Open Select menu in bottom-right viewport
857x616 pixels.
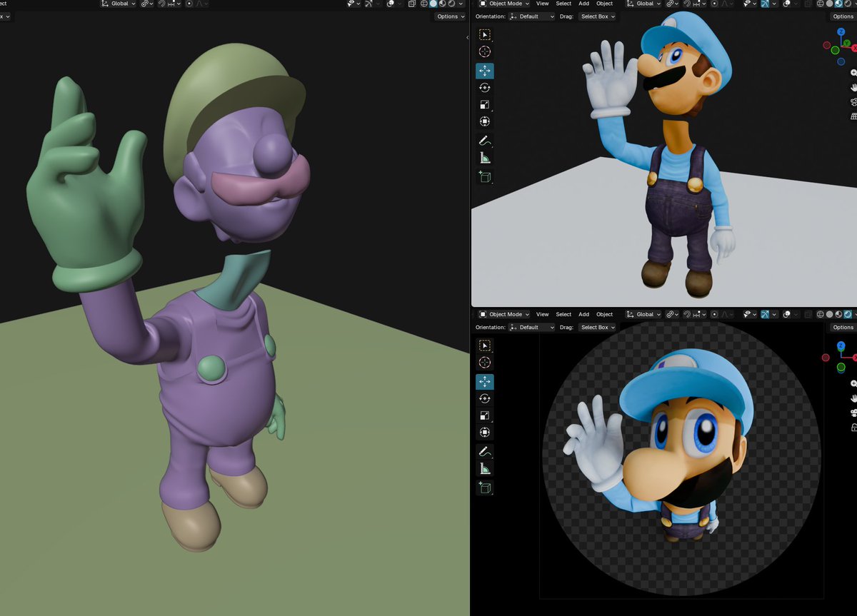[563, 314]
